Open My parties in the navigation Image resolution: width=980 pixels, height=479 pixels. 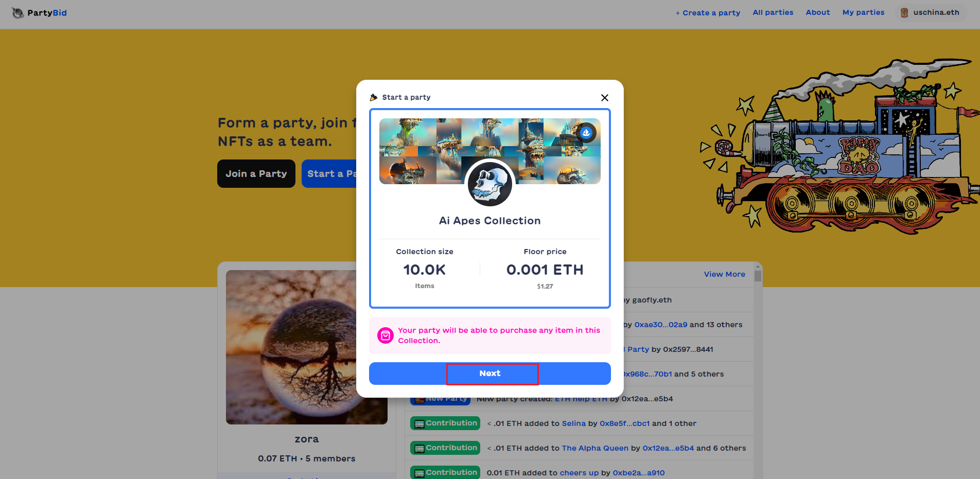pos(863,12)
